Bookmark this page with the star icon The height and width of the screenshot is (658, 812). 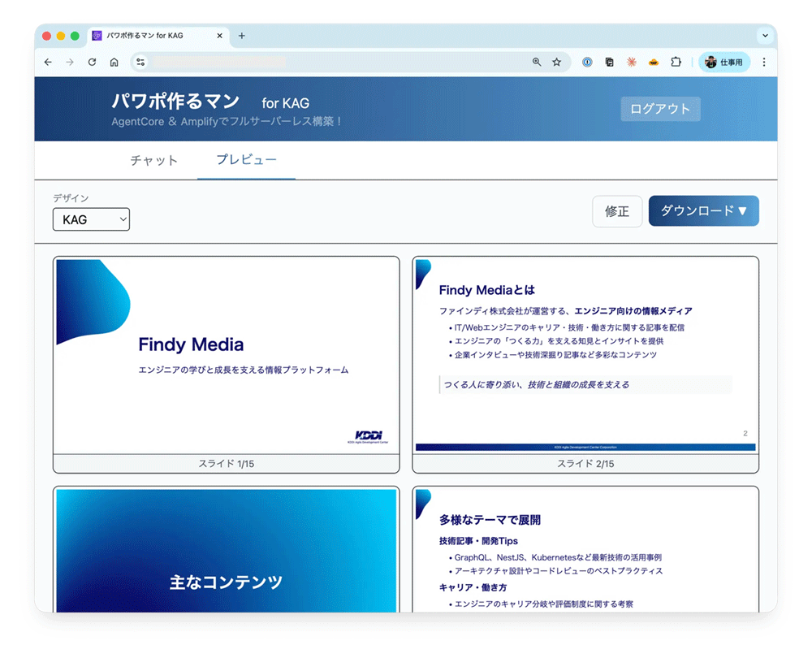tap(557, 62)
